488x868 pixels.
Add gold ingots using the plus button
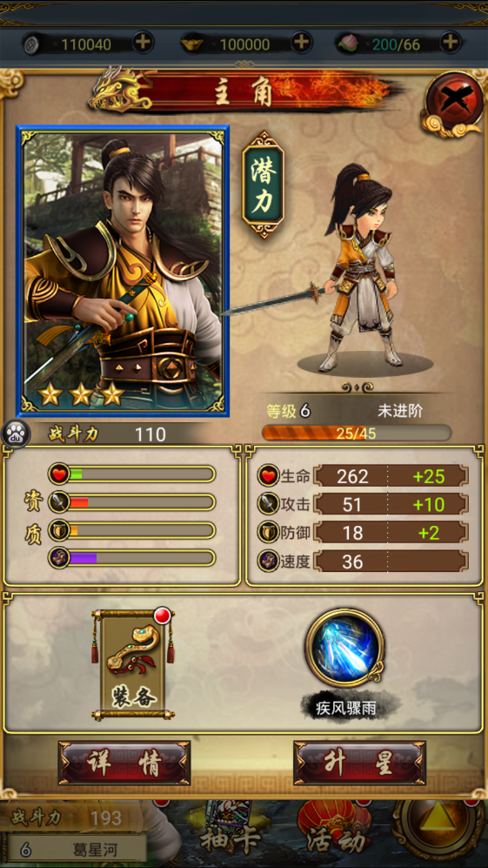pyautogui.click(x=302, y=43)
